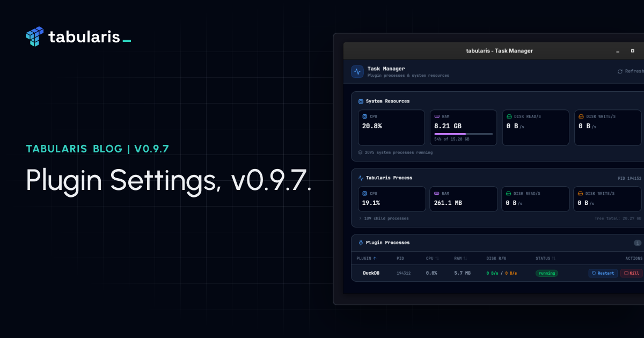Click the System Resources Disk Read icon
The height and width of the screenshot is (338, 644).
coord(509,116)
